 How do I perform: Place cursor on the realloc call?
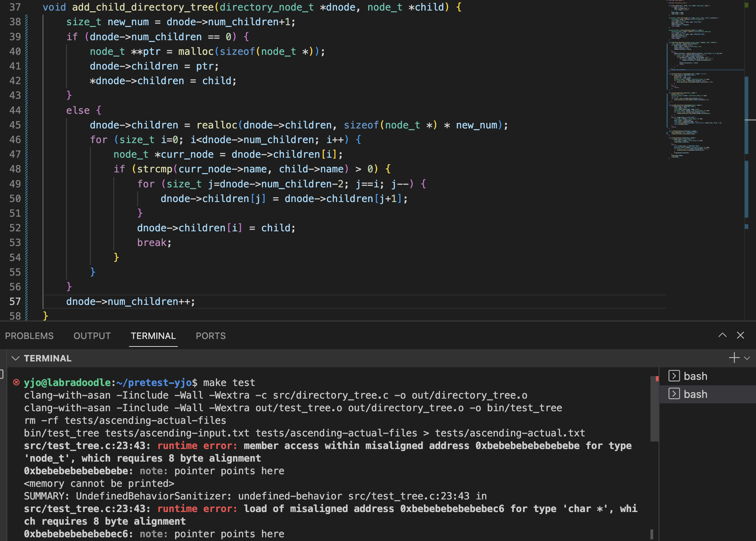tap(217, 125)
